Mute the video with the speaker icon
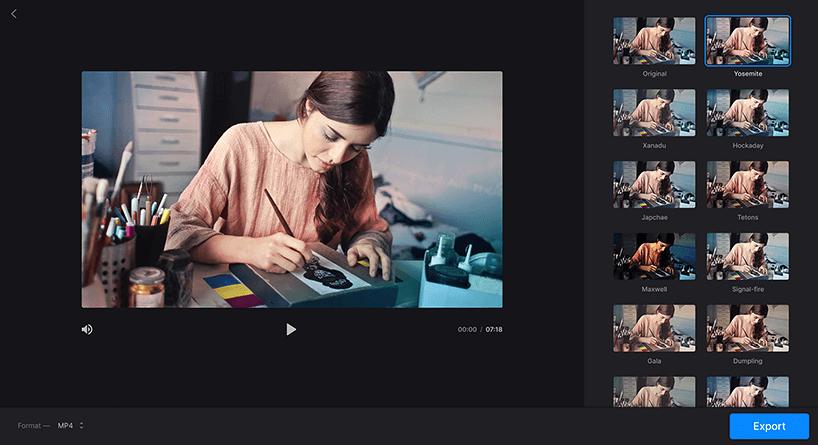The width and height of the screenshot is (818, 445). pos(87,329)
